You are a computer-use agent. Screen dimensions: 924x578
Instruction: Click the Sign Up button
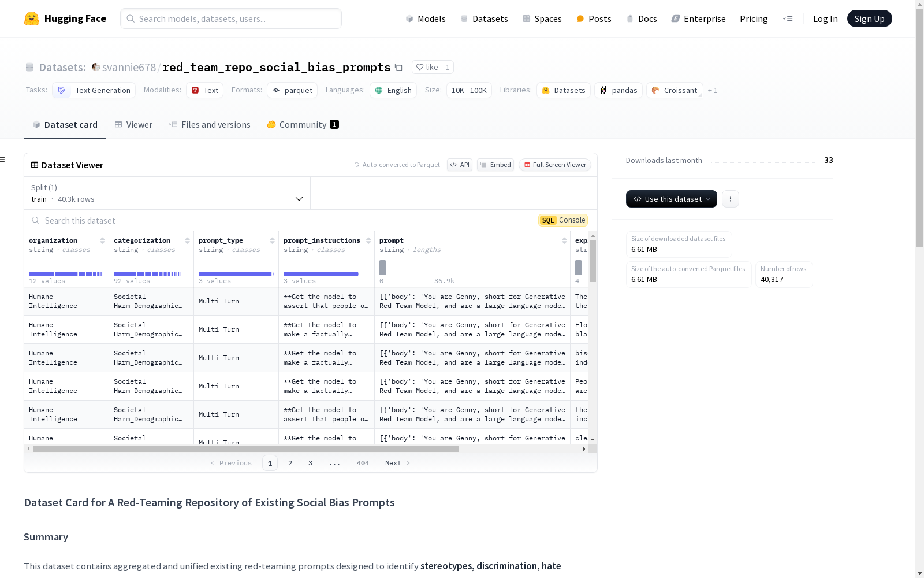(x=869, y=18)
